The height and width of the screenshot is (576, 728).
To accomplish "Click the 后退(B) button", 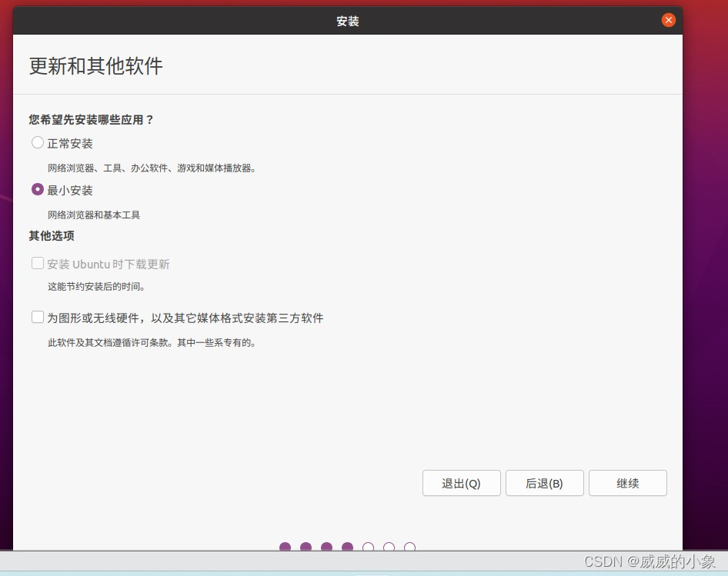I will coord(544,483).
